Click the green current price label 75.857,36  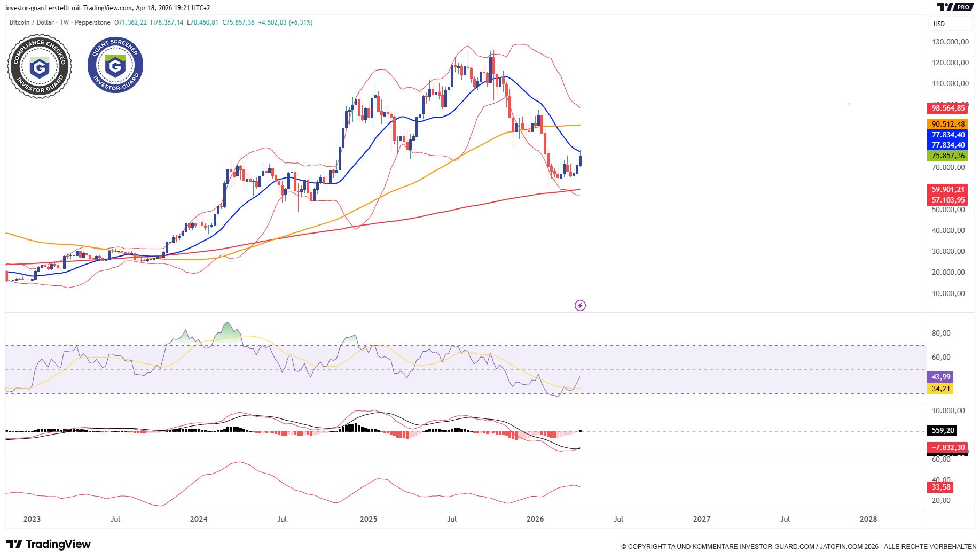click(948, 156)
